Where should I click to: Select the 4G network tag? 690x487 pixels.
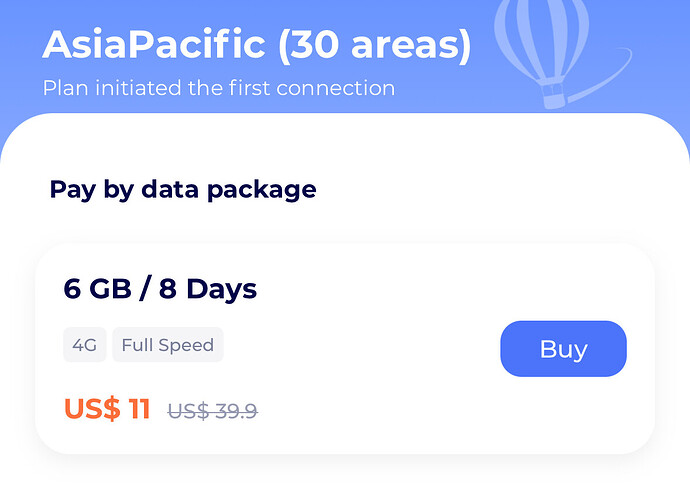84,345
